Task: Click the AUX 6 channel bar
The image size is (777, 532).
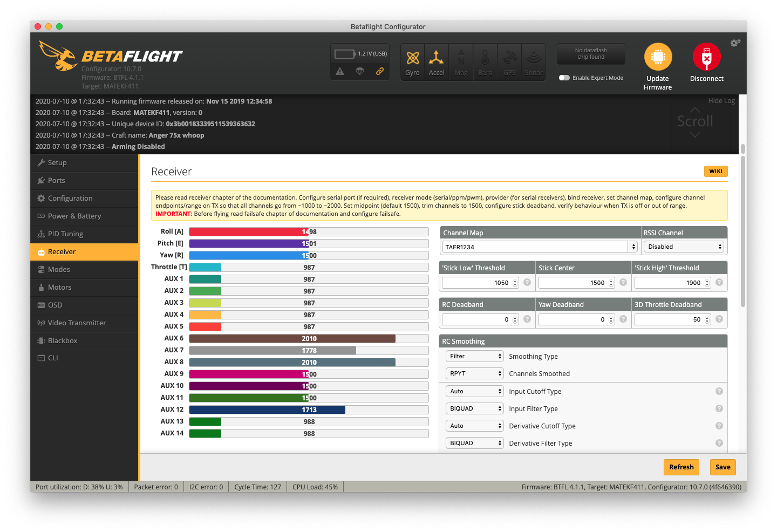Action: (x=309, y=338)
